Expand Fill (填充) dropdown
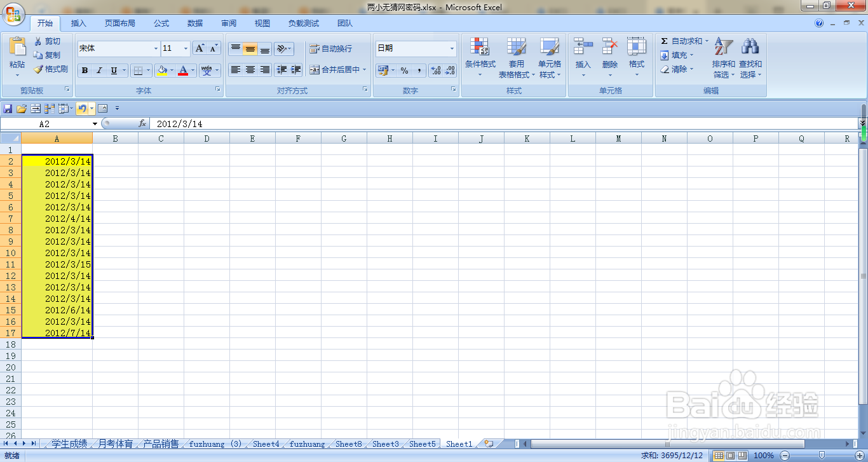Viewport: 868px width, 462px height. (691, 55)
